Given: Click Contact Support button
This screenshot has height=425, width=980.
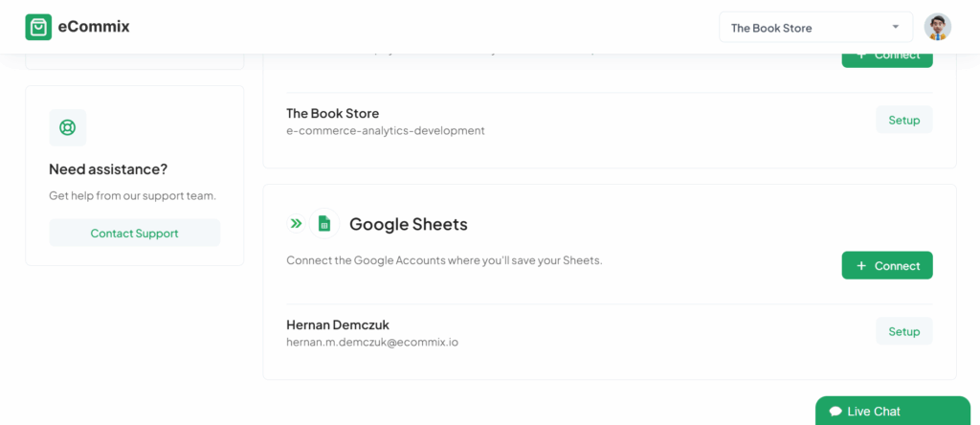Looking at the screenshot, I should [134, 234].
